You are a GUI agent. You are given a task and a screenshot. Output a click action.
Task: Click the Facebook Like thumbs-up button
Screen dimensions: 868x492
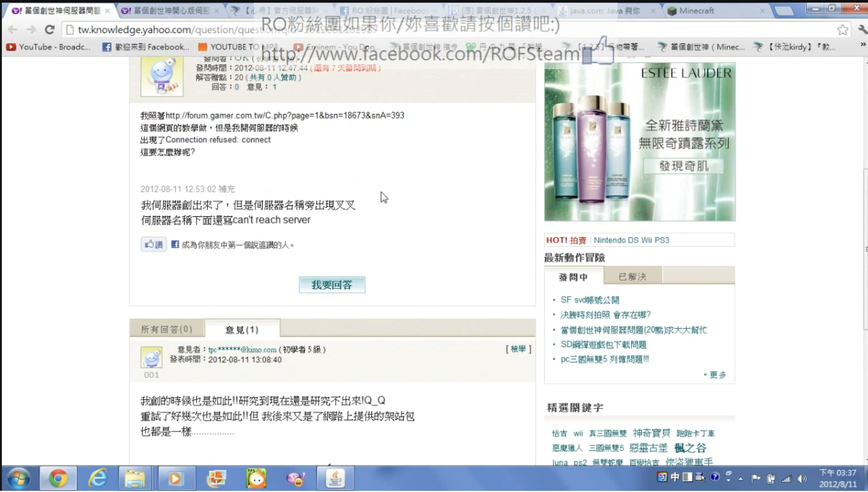[x=153, y=245]
